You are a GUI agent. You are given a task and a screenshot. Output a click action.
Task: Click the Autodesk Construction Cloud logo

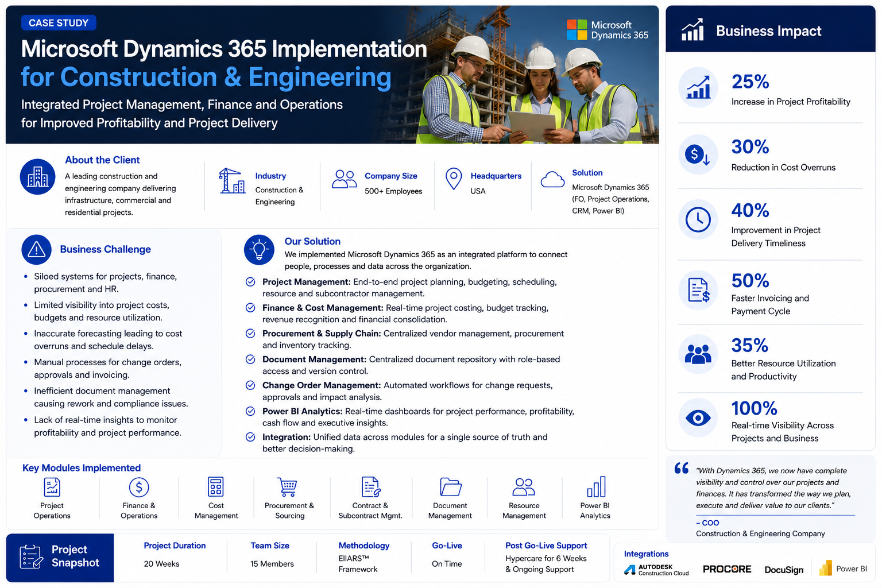[657, 570]
